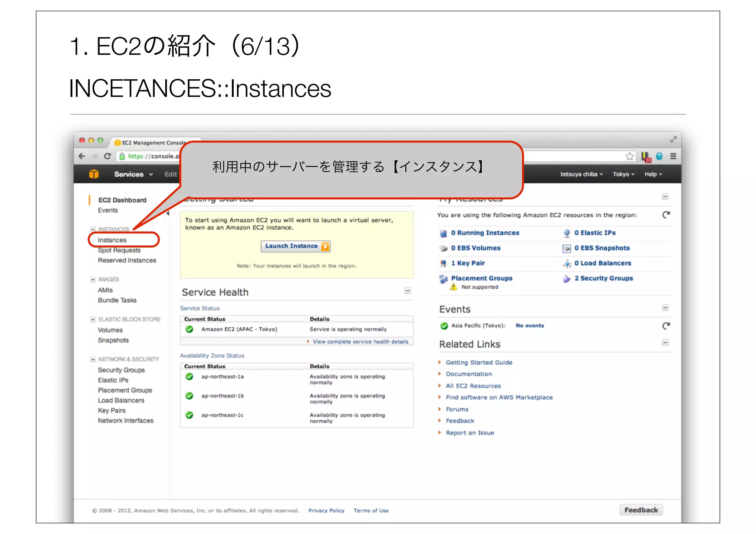
Task: Open Volumes in the sidebar
Action: pos(110,330)
